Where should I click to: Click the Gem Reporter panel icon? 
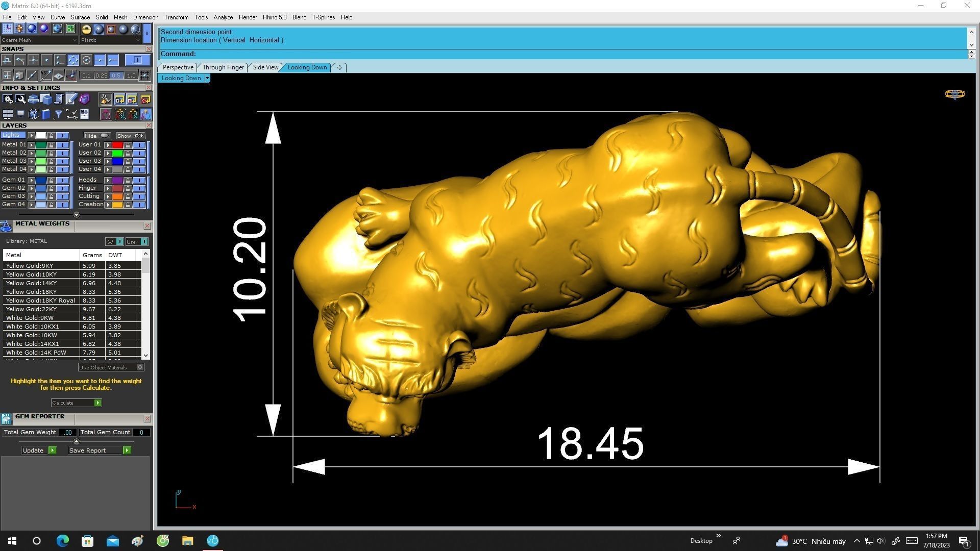pos(6,419)
